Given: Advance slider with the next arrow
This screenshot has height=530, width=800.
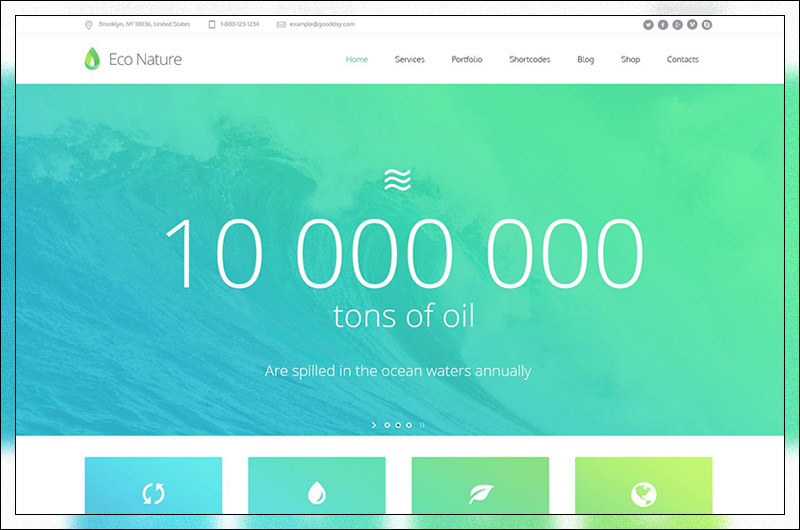Looking at the screenshot, I should click(x=374, y=425).
